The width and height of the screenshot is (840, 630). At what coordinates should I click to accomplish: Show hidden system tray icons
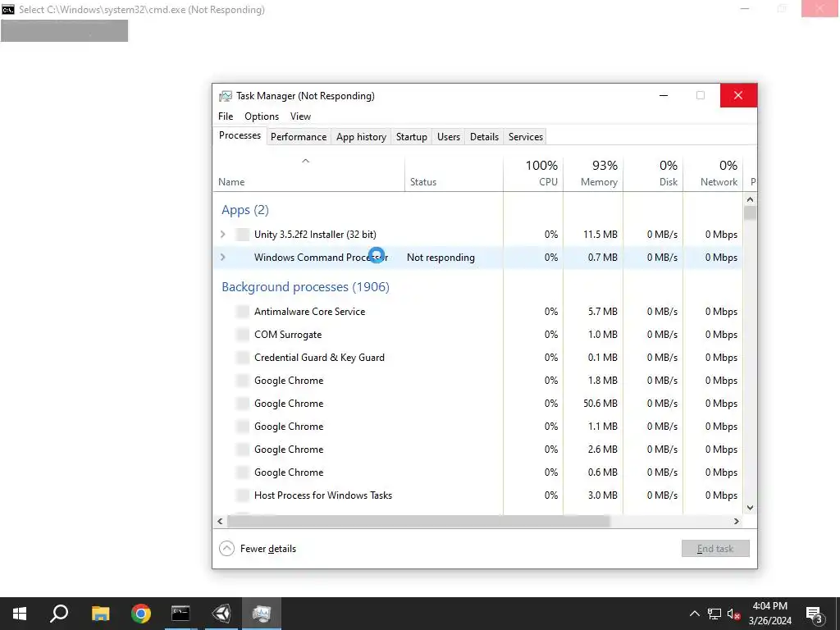click(x=694, y=614)
